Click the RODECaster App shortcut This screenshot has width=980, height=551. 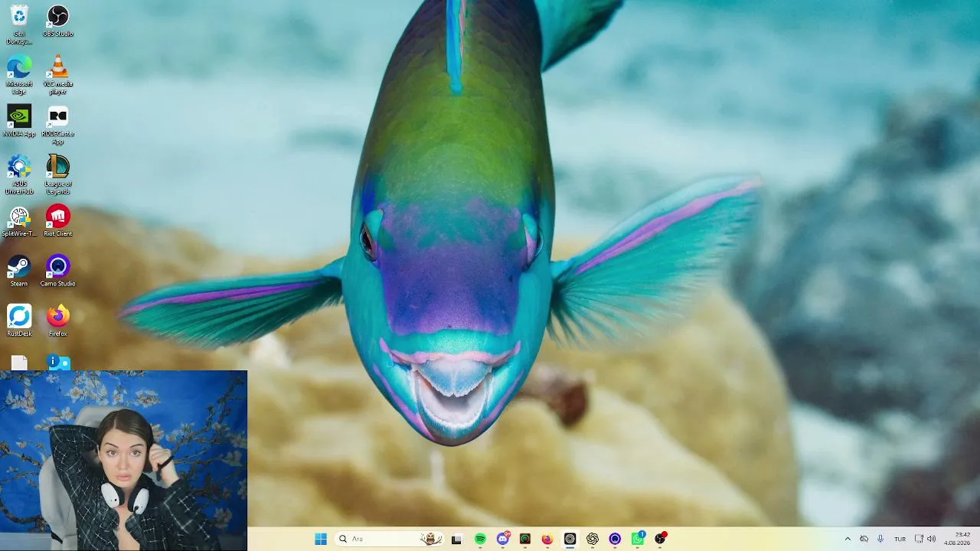pos(58,124)
